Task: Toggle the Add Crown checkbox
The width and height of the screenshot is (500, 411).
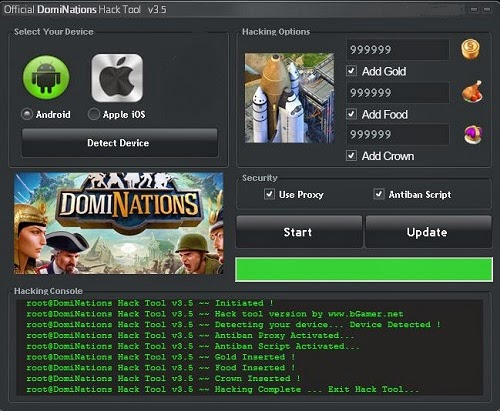Action: (351, 156)
